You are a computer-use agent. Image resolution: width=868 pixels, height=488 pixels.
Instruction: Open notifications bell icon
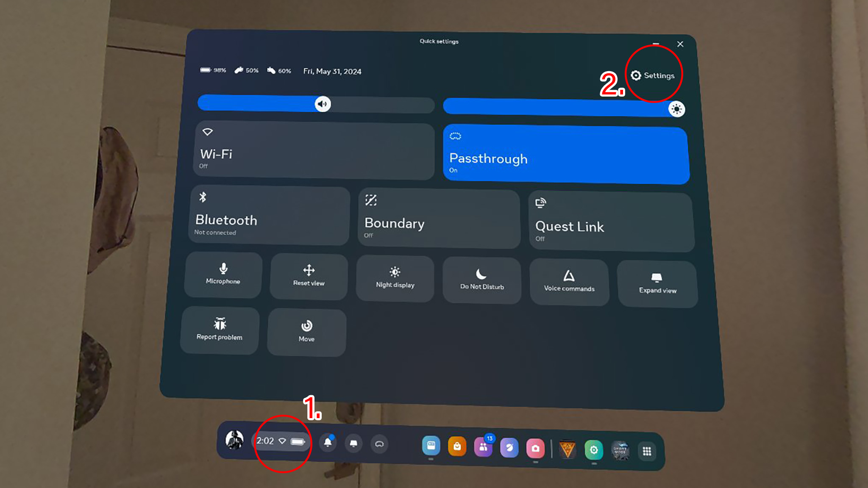click(327, 443)
